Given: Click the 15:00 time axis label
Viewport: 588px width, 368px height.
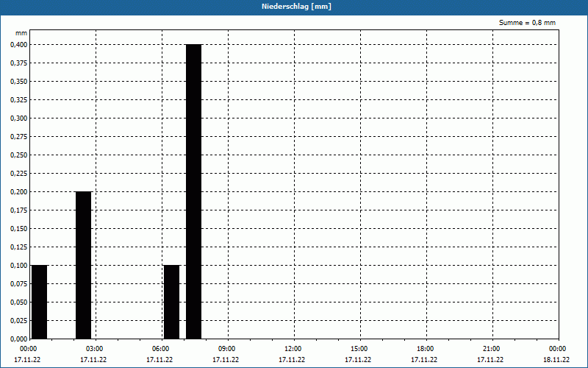Looking at the screenshot, I should [x=359, y=349].
